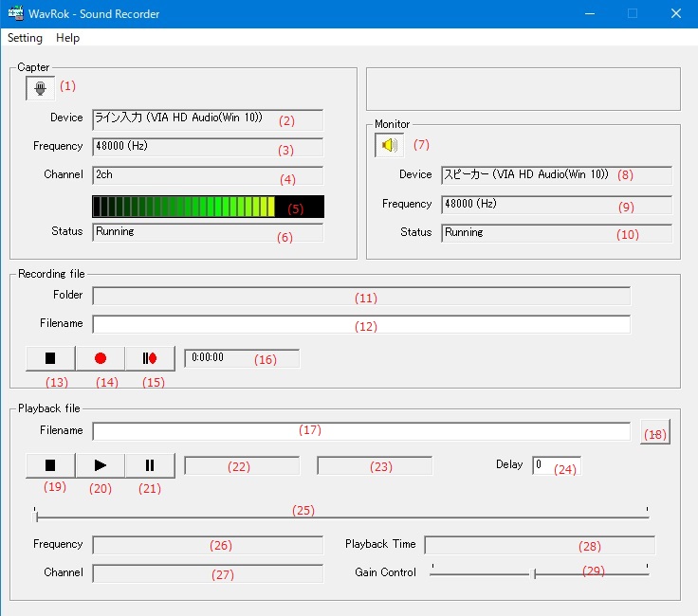Adjust the Gain Control slider
The height and width of the screenshot is (616, 698).
[x=540, y=573]
